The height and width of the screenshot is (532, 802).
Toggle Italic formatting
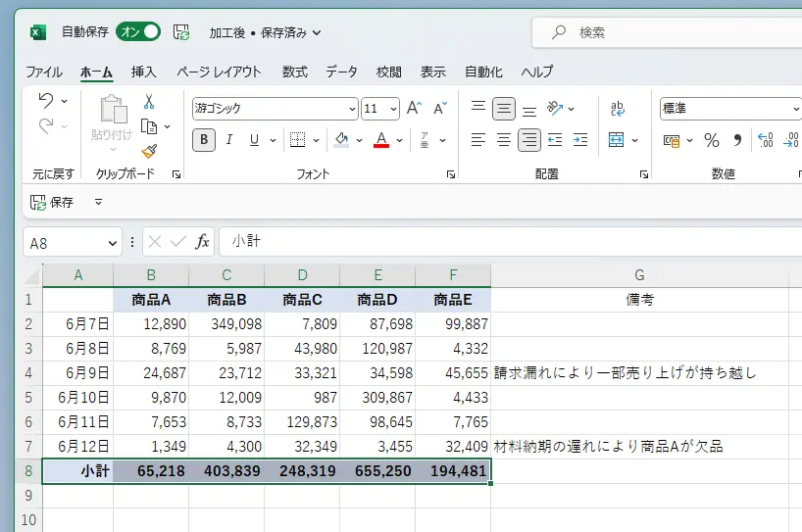(229, 140)
